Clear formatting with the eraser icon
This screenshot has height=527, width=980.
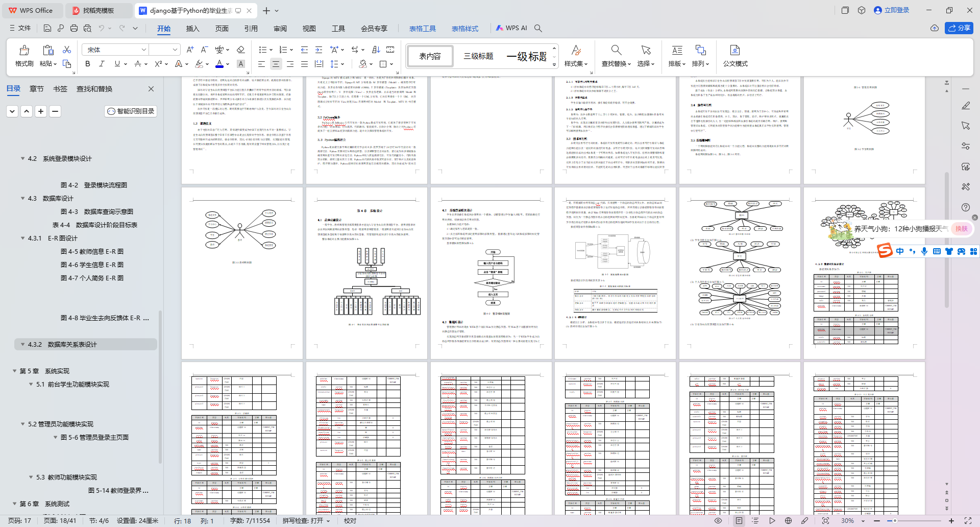tap(241, 50)
